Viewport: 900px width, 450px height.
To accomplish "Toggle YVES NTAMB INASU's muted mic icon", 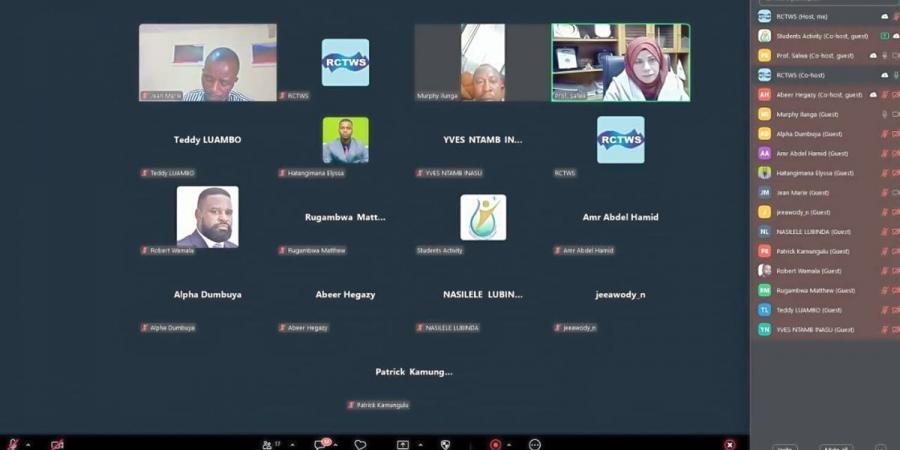I will 885,329.
